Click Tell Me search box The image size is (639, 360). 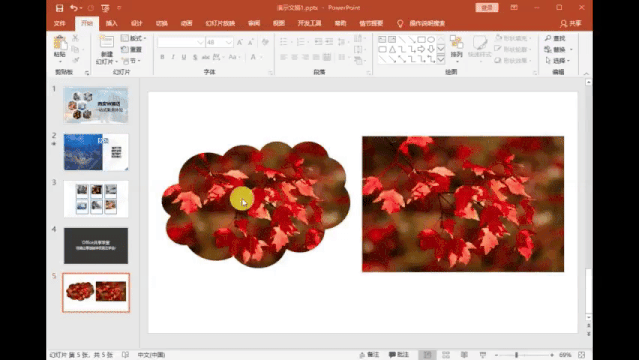point(422,24)
